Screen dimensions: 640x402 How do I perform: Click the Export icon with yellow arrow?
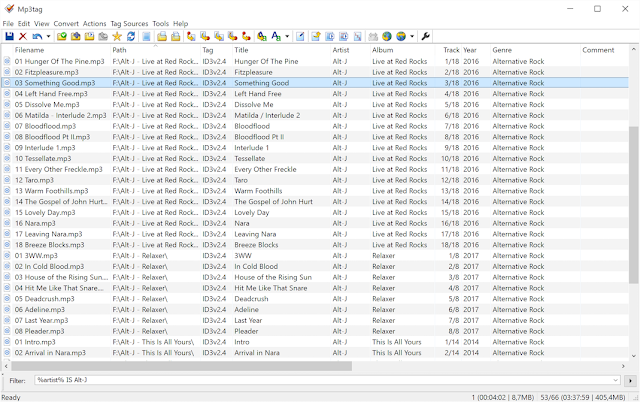(x=316, y=36)
